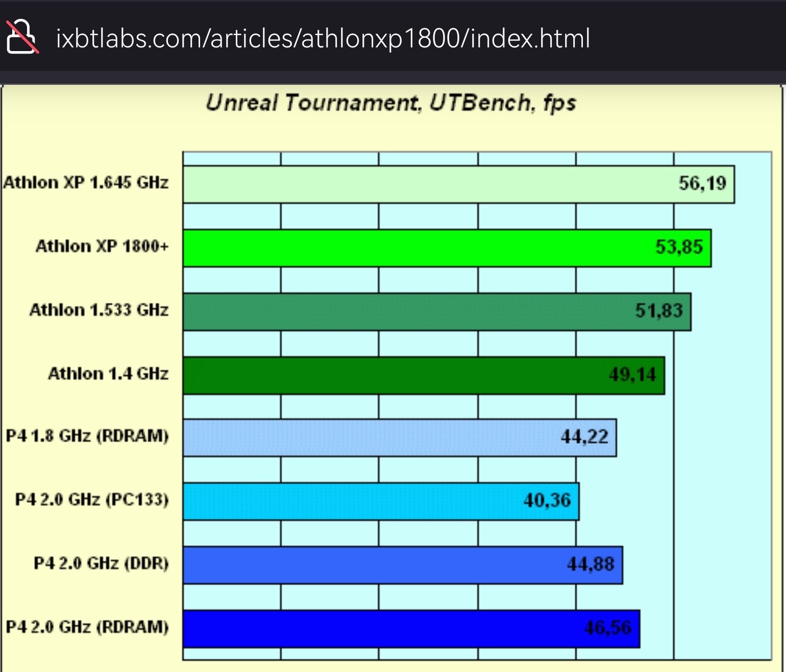Click the 40,36 bar value
This screenshot has height=672, width=786.
[547, 500]
